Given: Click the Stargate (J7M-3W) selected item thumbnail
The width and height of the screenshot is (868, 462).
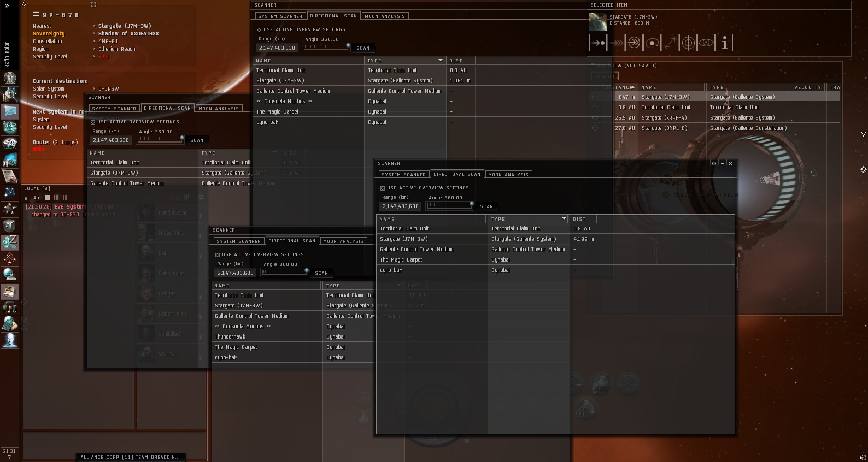Looking at the screenshot, I should (598, 22).
